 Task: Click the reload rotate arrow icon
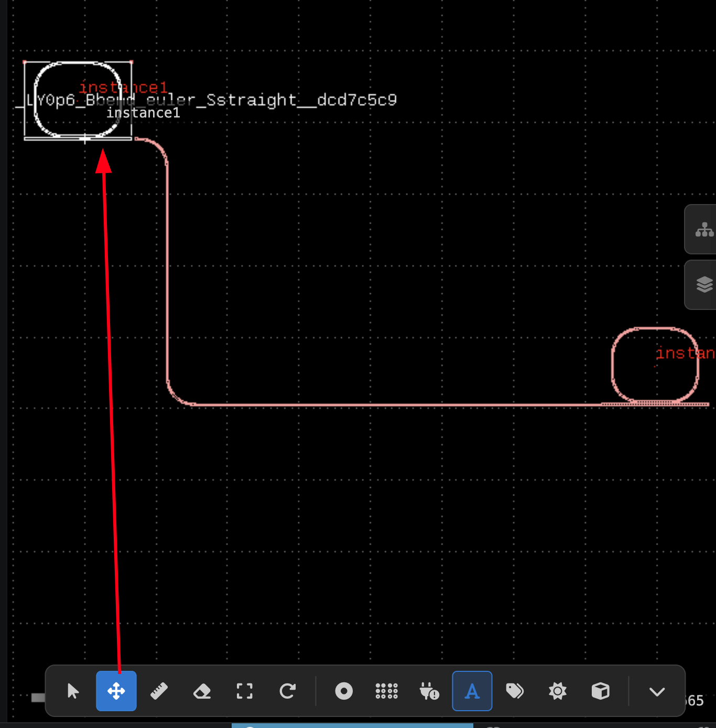tap(287, 691)
